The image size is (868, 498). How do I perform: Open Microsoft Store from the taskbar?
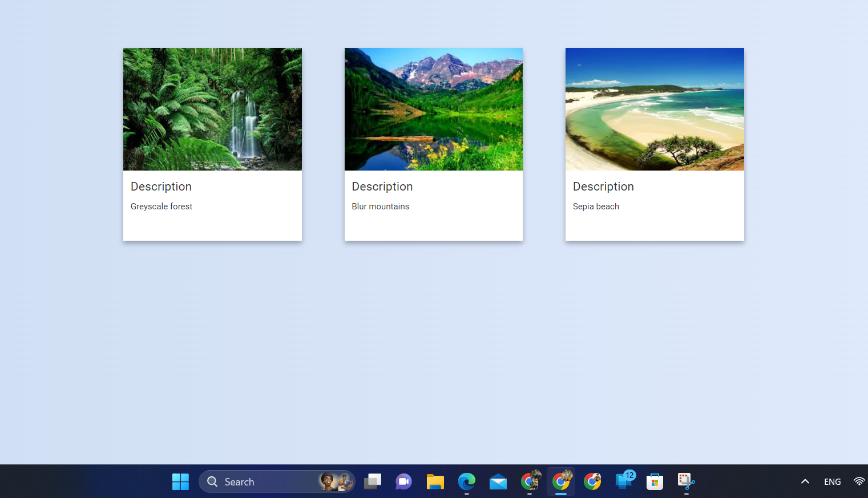coord(655,482)
